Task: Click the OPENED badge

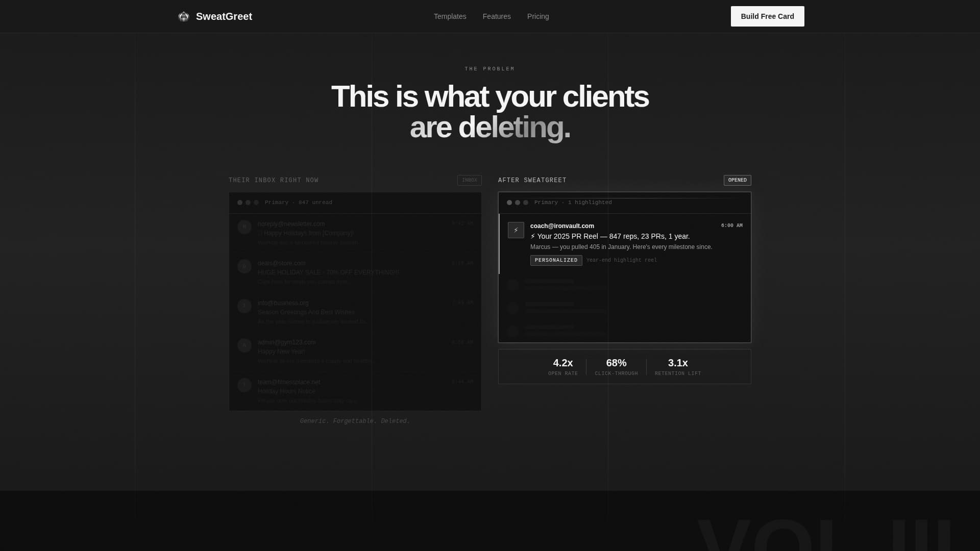Action: (x=737, y=180)
